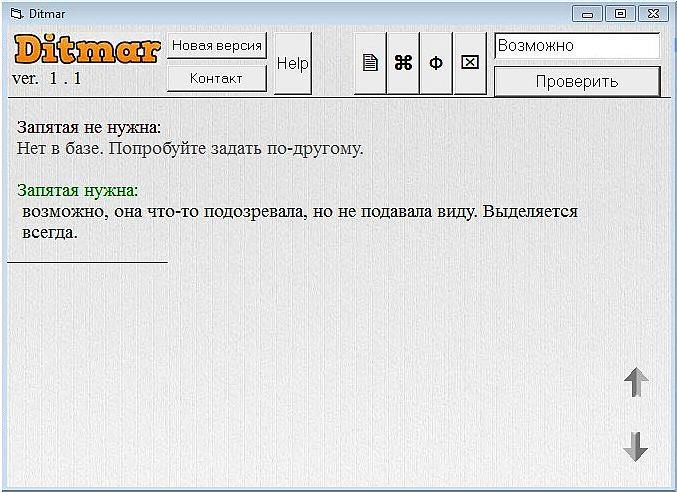Open the Help button
Screen dimensions: 677x492
292,63
